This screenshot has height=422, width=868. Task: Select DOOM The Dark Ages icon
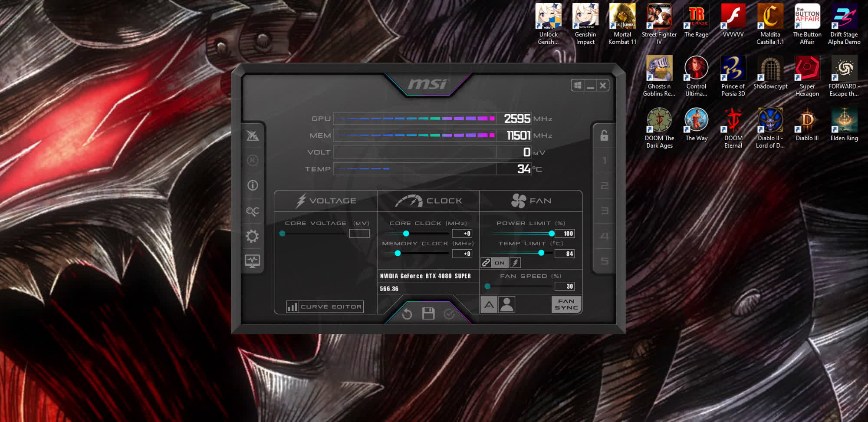[x=659, y=128]
